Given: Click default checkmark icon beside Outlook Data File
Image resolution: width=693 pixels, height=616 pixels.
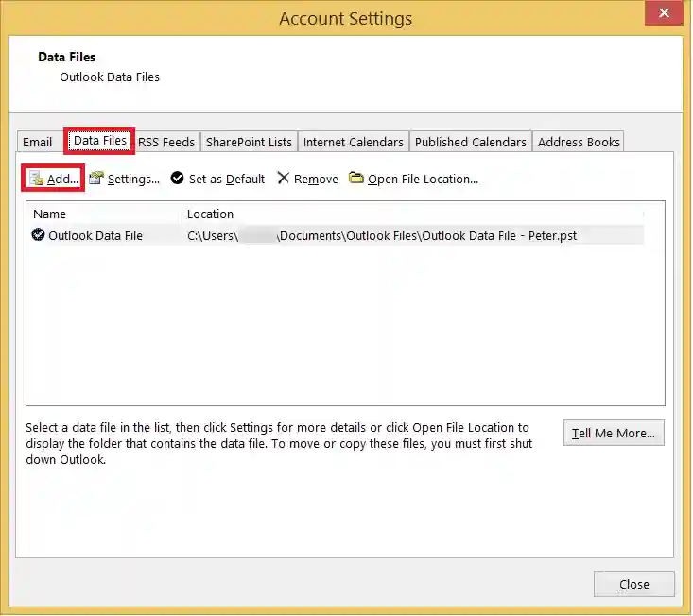Looking at the screenshot, I should 38,234.
